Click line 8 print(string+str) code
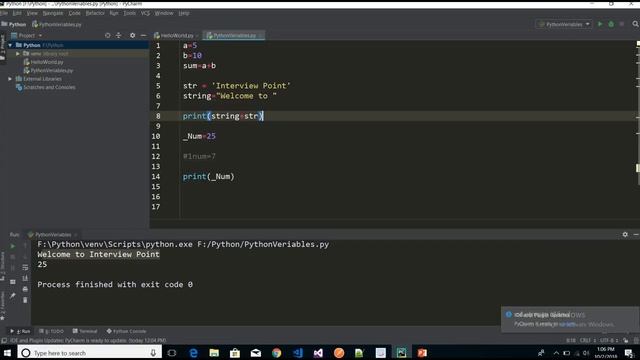 coord(223,116)
